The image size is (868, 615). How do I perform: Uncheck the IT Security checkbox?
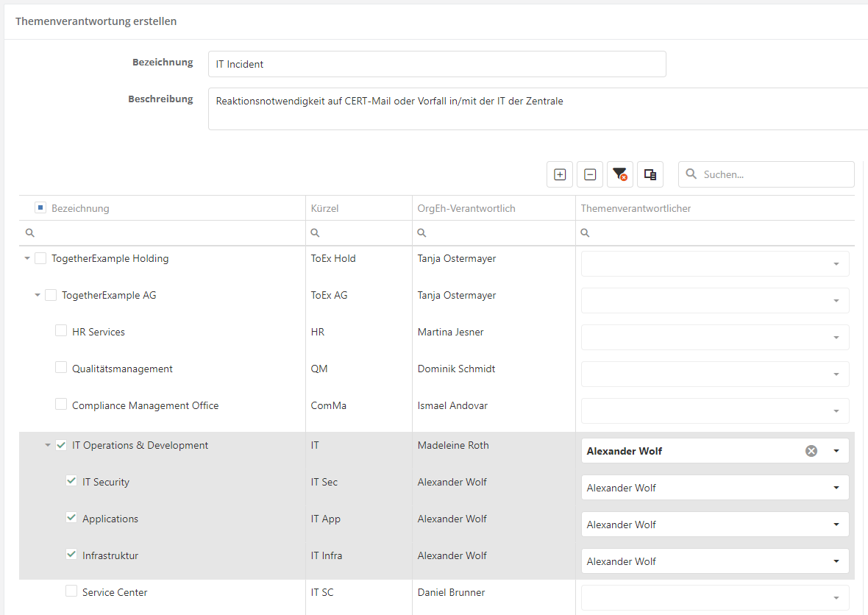(71, 481)
